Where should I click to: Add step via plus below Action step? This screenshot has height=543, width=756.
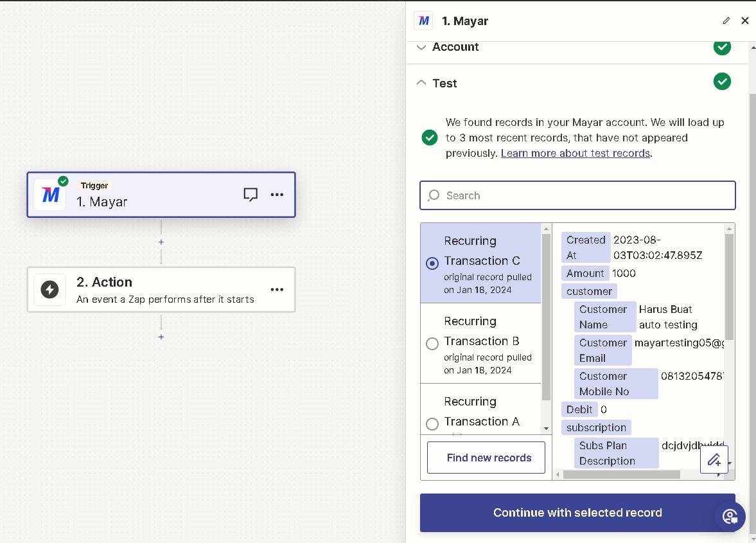coord(161,337)
